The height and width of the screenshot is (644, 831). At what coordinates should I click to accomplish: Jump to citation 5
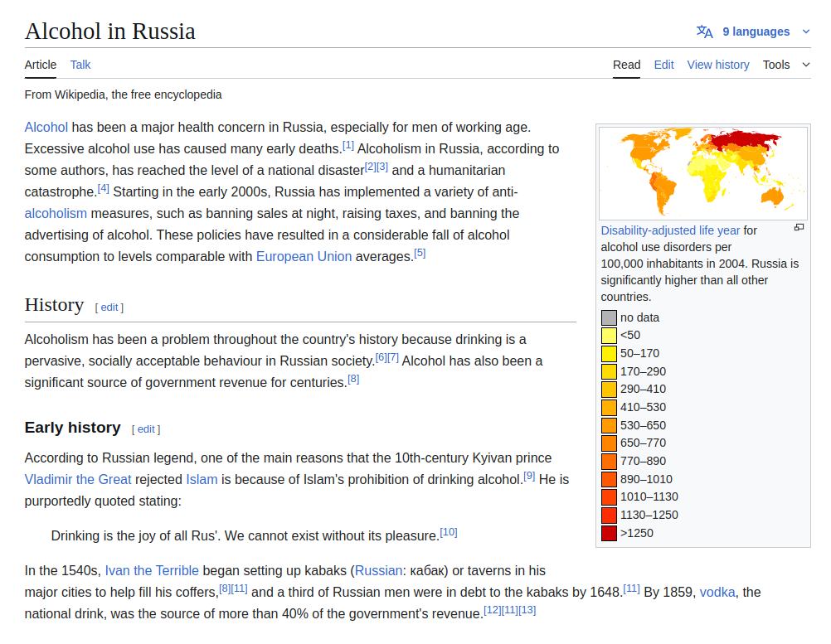pos(420,253)
